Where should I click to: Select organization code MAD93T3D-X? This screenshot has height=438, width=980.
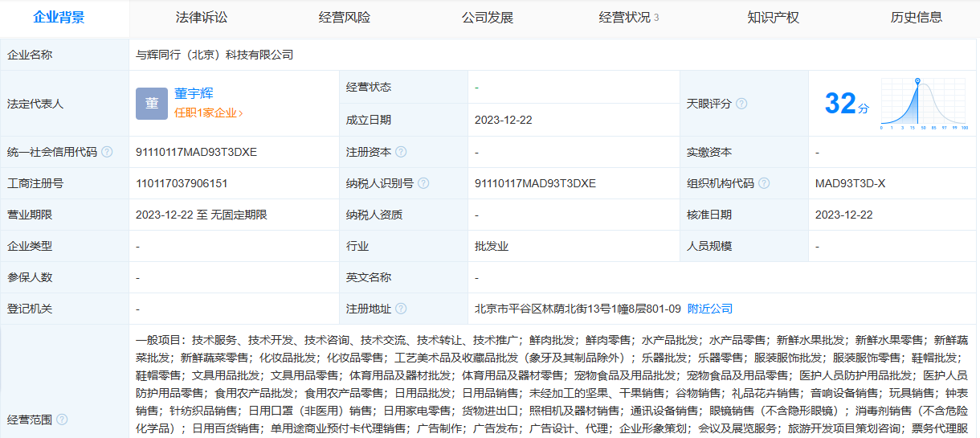pos(851,183)
